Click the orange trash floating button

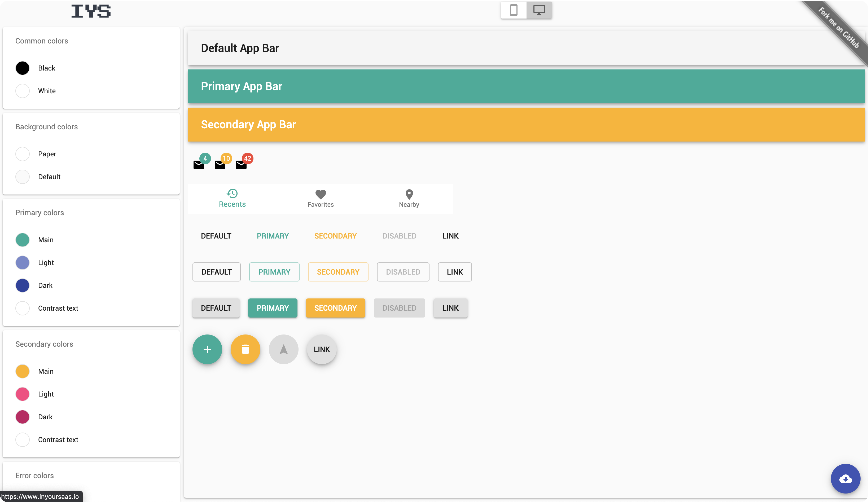point(245,349)
